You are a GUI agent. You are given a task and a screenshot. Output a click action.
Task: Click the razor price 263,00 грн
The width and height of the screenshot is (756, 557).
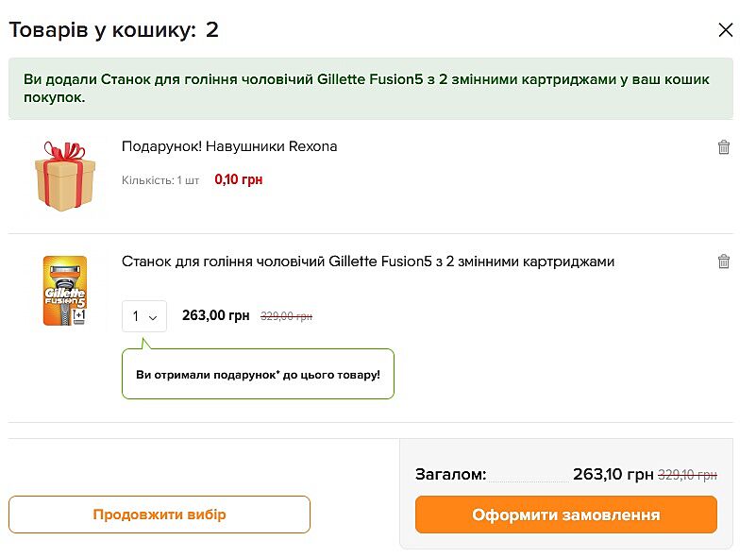(215, 315)
